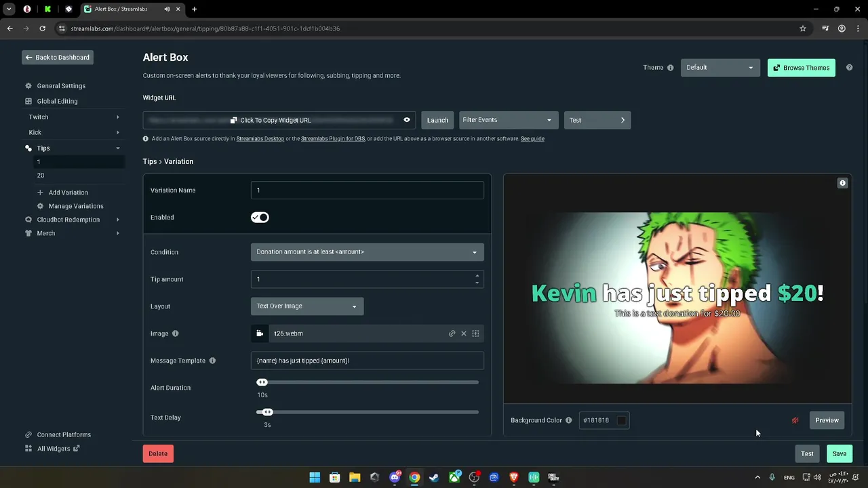Image resolution: width=868 pixels, height=488 pixels.
Task: Open the See guide link
Action: point(532,139)
